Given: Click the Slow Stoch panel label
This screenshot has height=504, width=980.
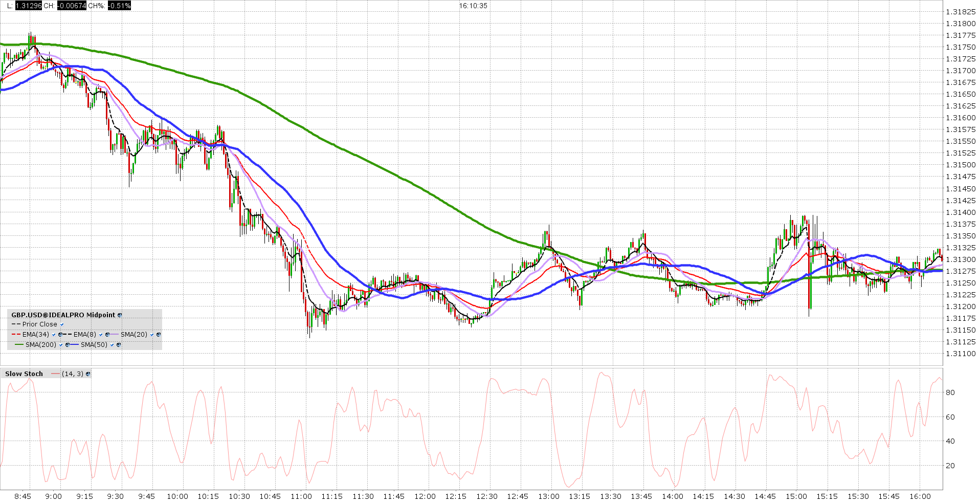Looking at the screenshot, I should pyautogui.click(x=24, y=374).
